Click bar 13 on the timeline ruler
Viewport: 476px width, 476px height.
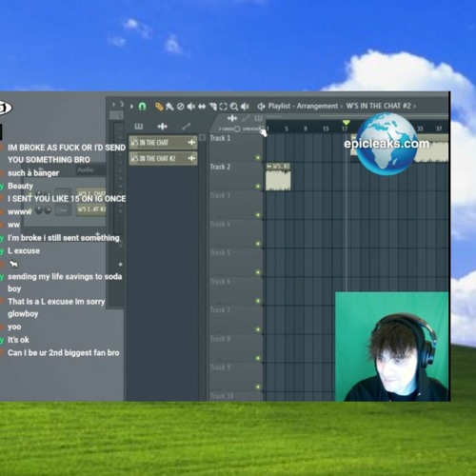click(326, 129)
